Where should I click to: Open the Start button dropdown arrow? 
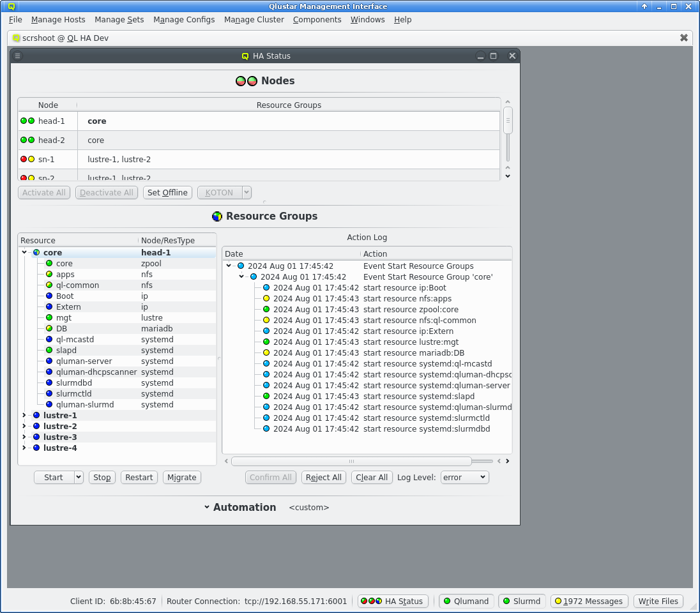point(79,477)
